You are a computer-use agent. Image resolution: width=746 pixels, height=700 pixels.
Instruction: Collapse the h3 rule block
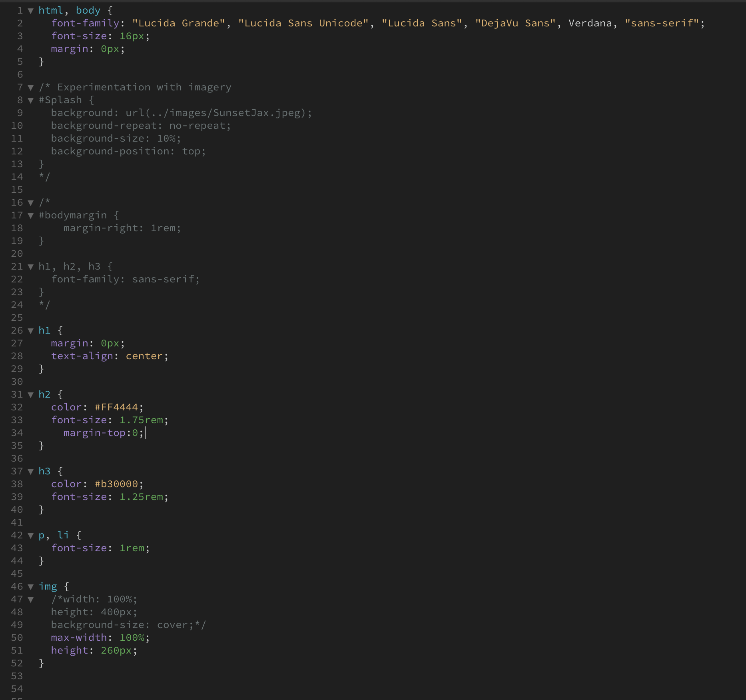tap(31, 472)
